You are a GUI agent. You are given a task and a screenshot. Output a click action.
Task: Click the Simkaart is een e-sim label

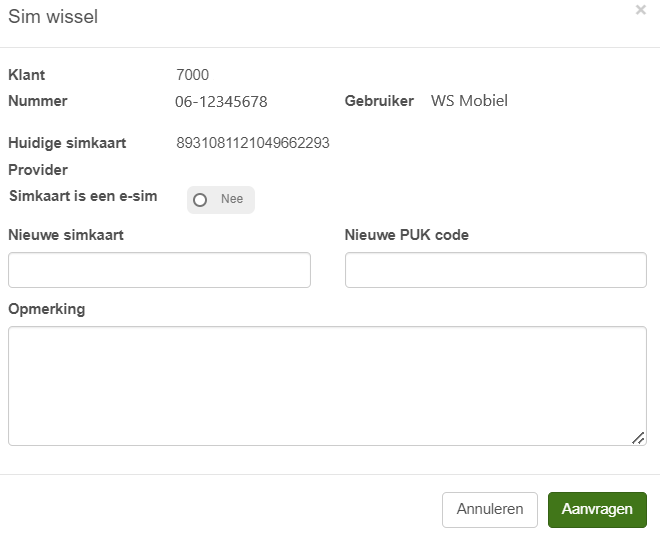click(x=83, y=196)
